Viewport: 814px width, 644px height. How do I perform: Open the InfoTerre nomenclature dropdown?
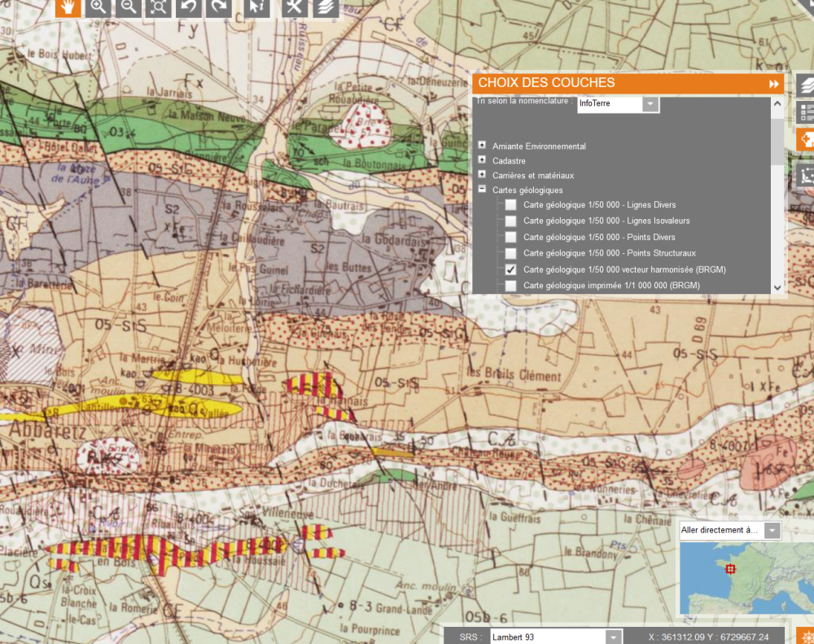[650, 104]
